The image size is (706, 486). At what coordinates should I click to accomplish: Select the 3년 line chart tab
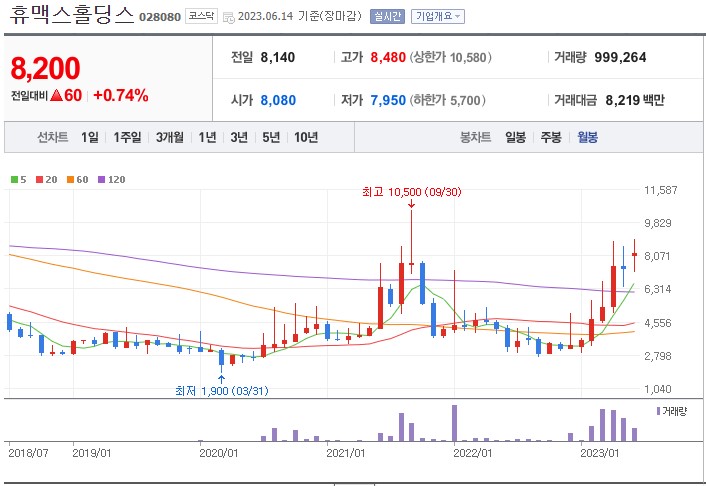239,137
